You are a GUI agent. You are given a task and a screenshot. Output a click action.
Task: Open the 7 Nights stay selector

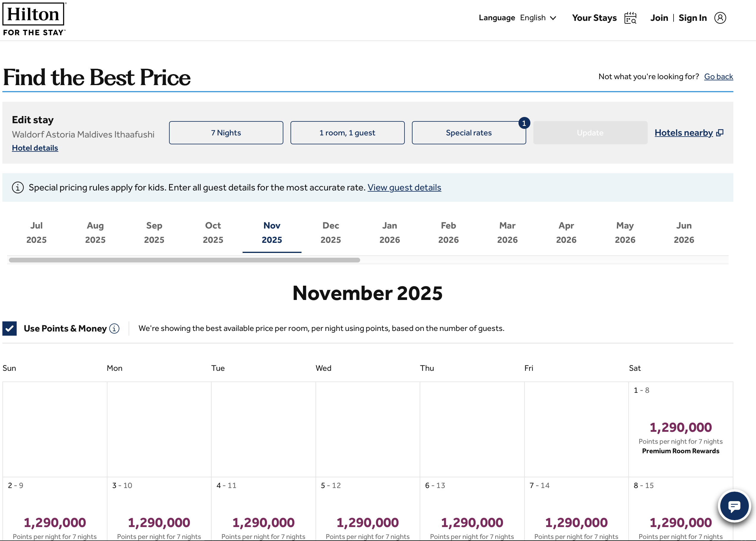click(226, 133)
